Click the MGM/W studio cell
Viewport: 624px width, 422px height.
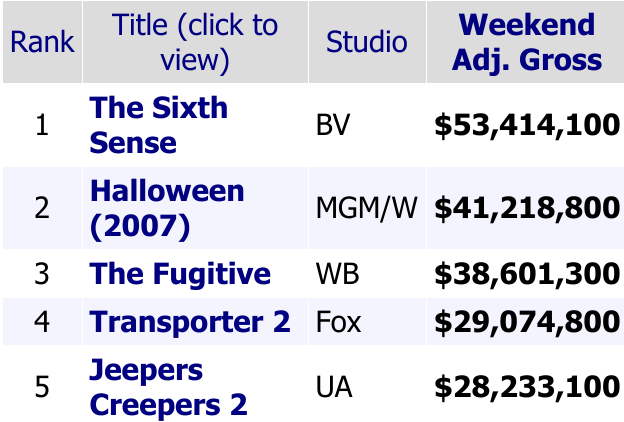coord(369,208)
